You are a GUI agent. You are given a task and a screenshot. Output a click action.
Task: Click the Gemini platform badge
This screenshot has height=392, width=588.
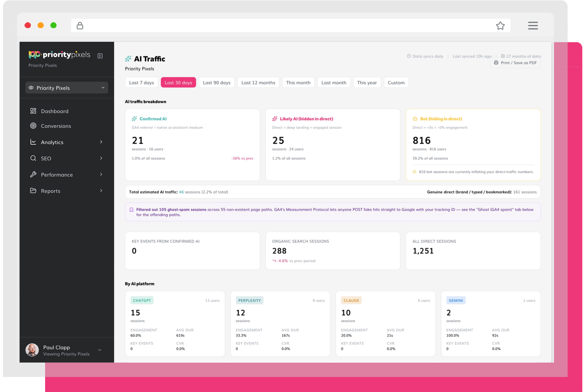click(x=456, y=300)
